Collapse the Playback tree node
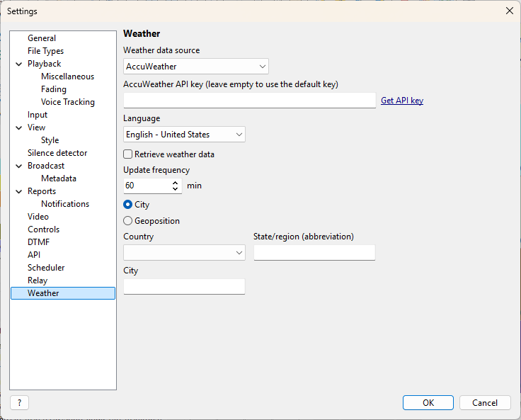521x420 pixels. pyautogui.click(x=19, y=64)
